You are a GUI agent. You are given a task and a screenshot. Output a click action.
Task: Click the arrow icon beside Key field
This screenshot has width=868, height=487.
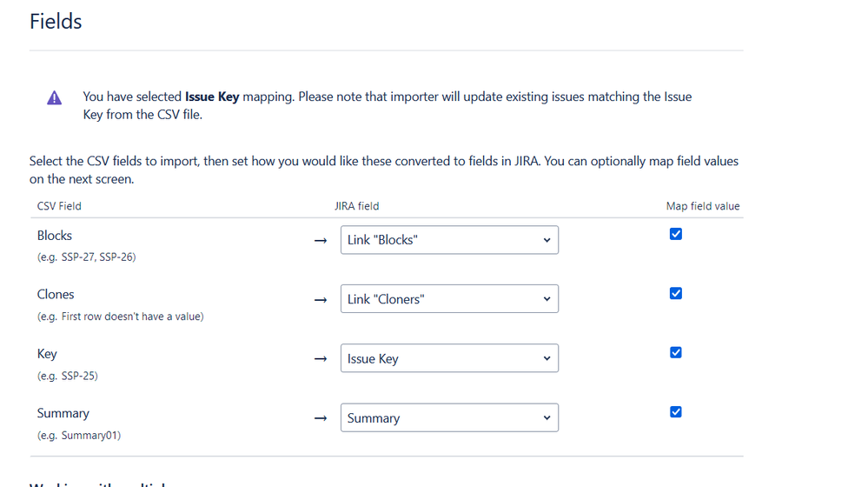pyautogui.click(x=321, y=359)
